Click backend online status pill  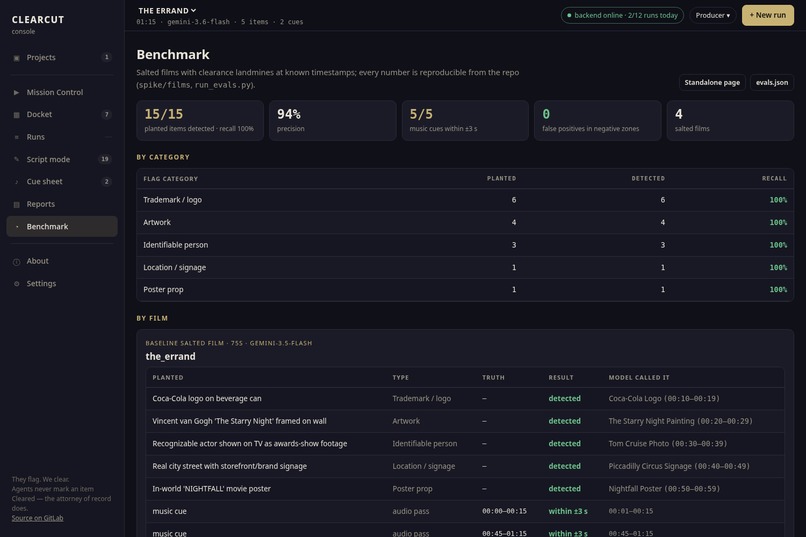pos(622,15)
